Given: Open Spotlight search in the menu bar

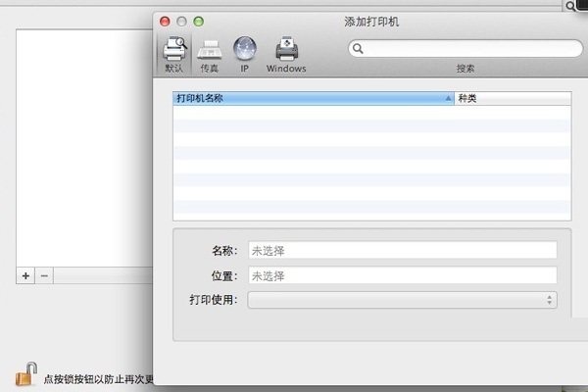Looking at the screenshot, I should [x=570, y=6].
